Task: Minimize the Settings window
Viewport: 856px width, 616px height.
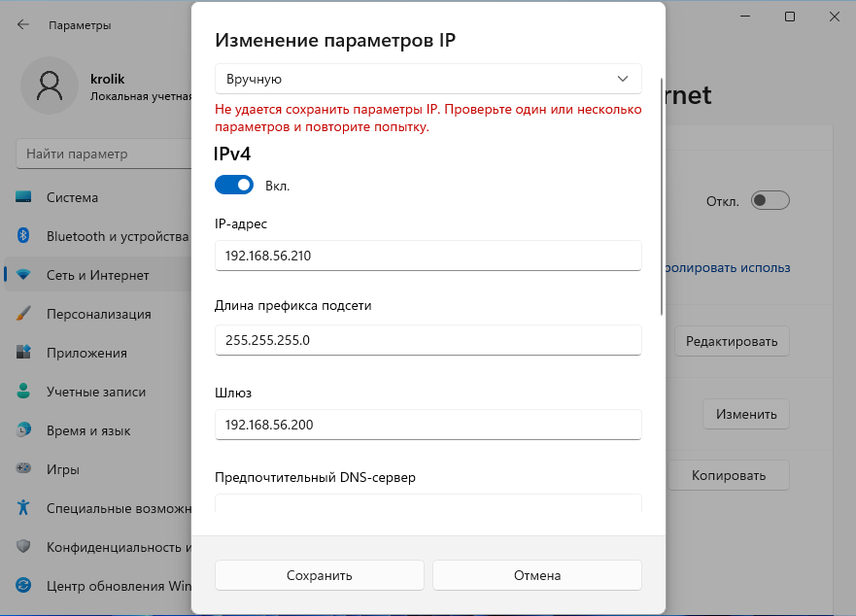Action: click(745, 17)
